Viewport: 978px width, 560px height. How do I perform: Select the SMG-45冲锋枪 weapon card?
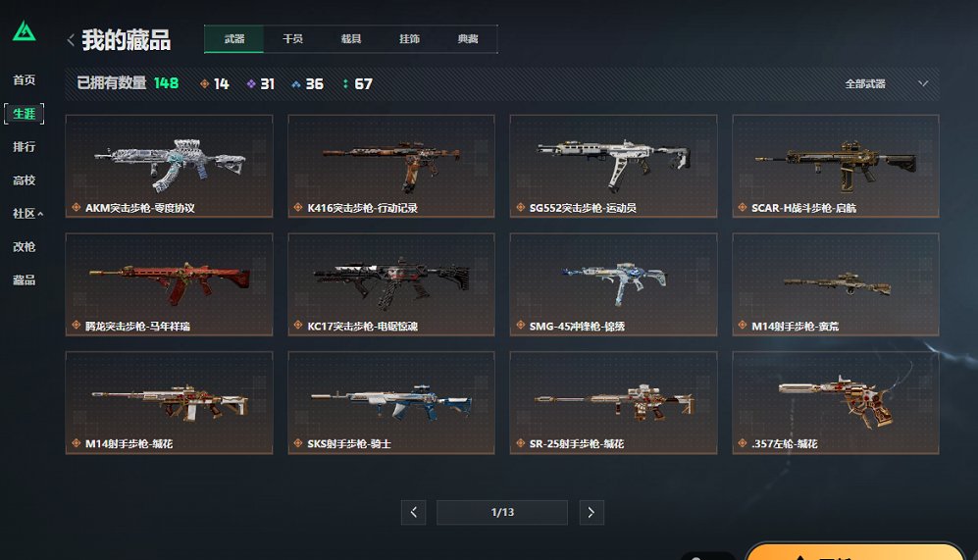pyautogui.click(x=613, y=284)
